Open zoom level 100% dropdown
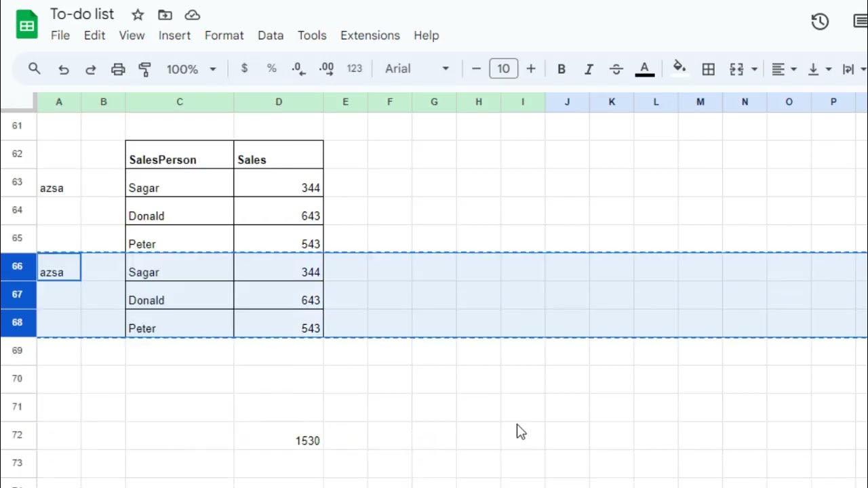This screenshot has height=488, width=868. [x=191, y=69]
